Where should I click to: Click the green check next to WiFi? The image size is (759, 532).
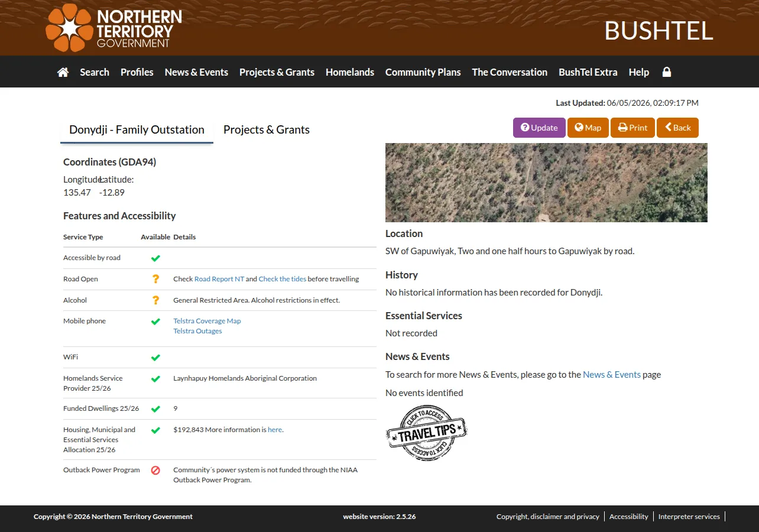[x=155, y=358]
